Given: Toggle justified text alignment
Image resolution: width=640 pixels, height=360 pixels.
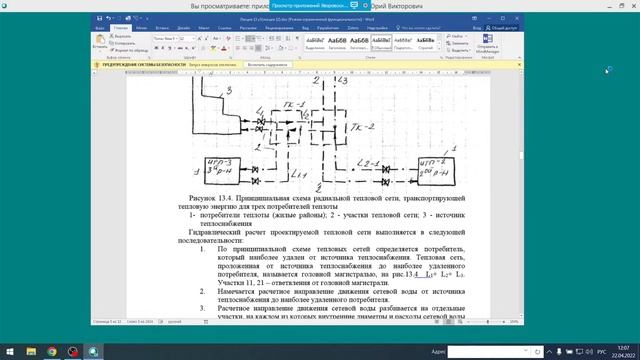Looking at the screenshot, I should (x=258, y=48).
